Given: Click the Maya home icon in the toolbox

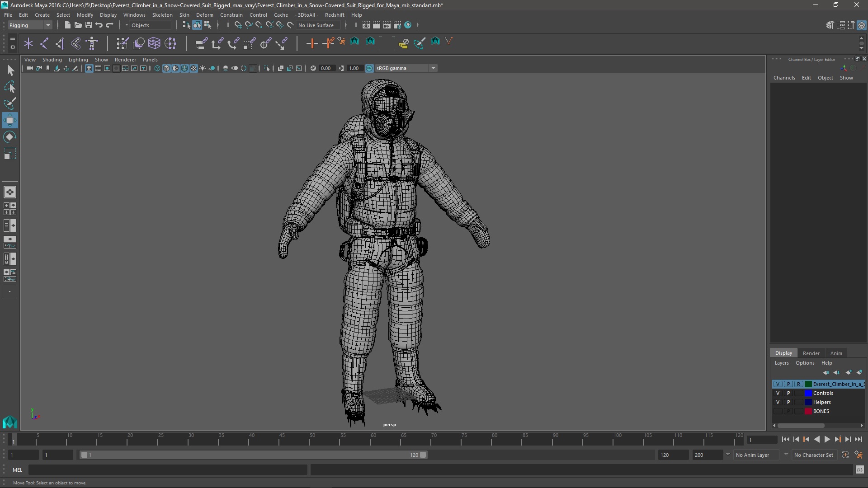Looking at the screenshot, I should coord(10,422).
